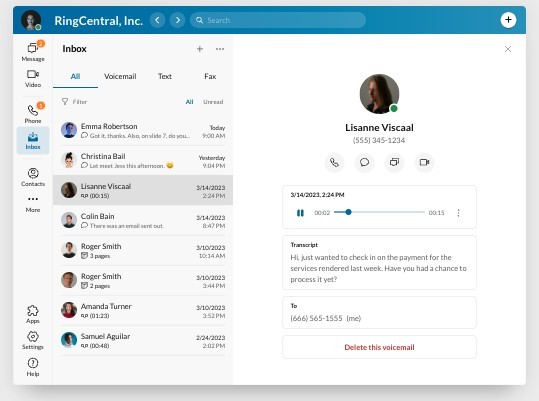
Task: Click the user profile avatar in header
Action: tap(31, 20)
